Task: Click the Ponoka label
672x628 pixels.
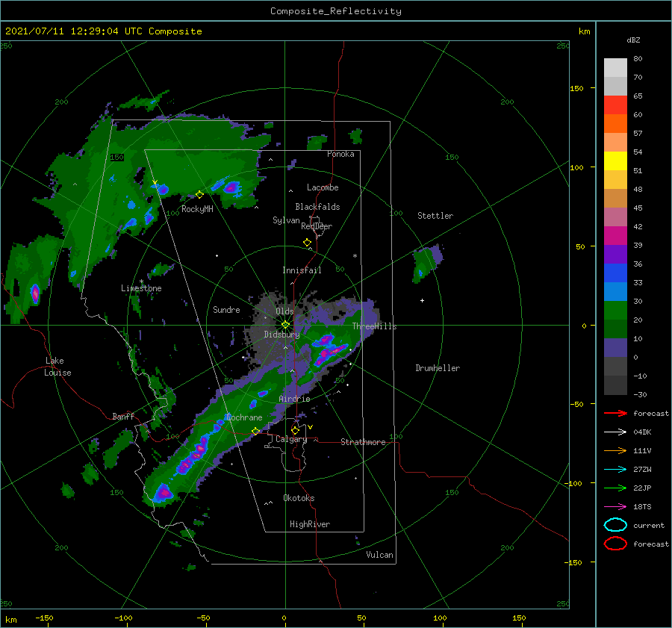Action: coord(340,154)
